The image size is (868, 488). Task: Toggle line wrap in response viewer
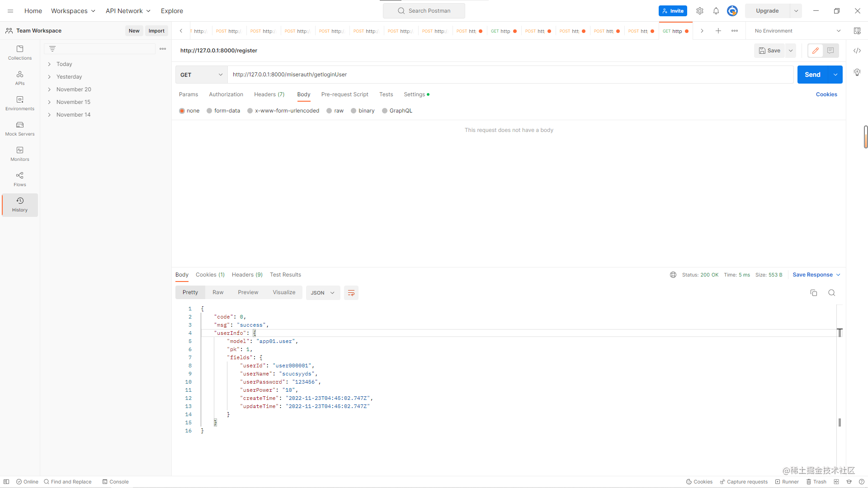click(351, 293)
